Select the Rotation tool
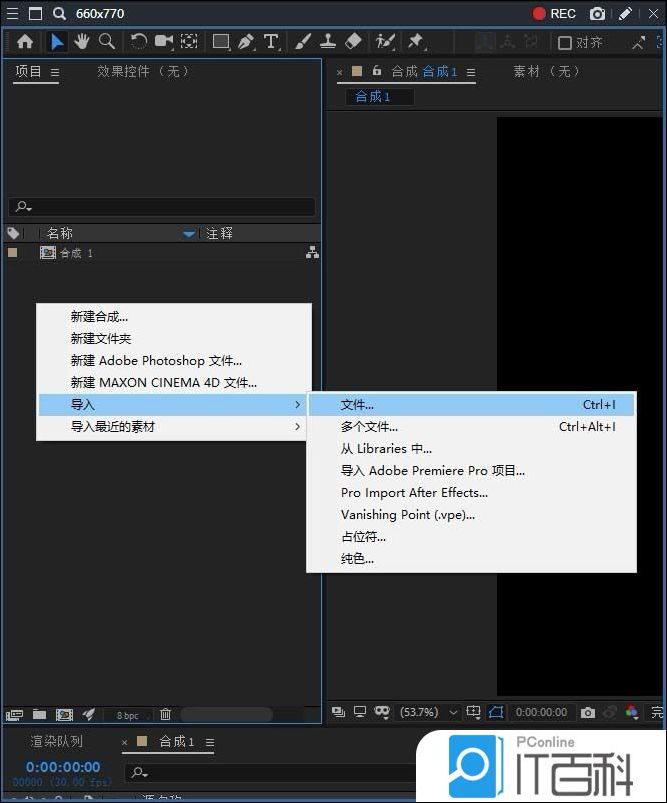Screen dimensions: 667x803 [x=138, y=41]
